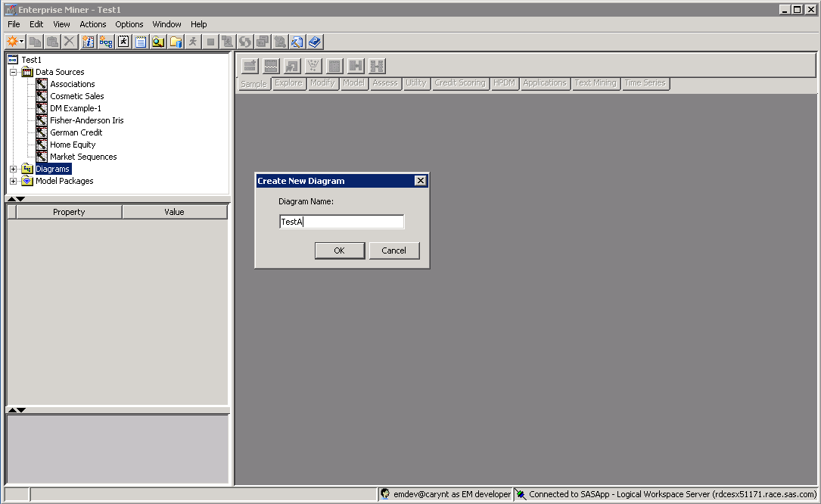
Task: Click the delete X toolbar icon
Action: pos(70,42)
